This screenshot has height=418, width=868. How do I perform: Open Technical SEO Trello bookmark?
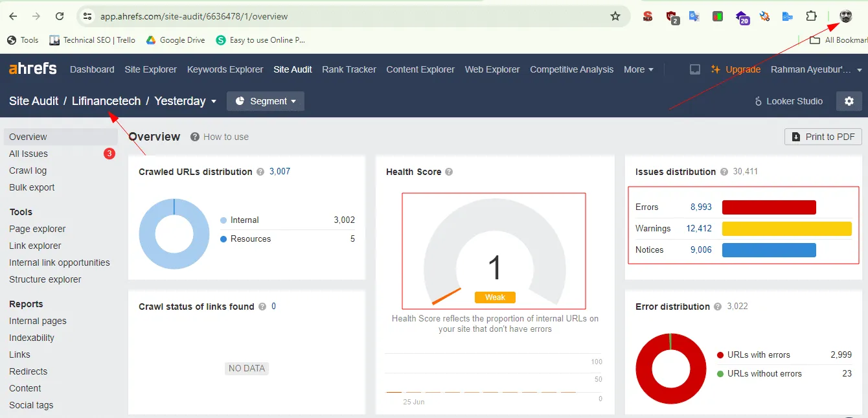[x=92, y=40]
